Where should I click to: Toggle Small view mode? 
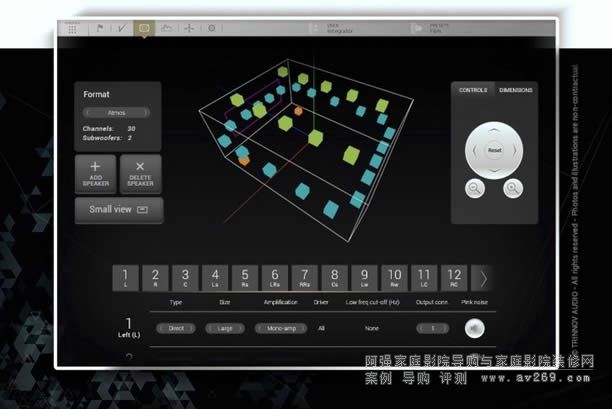click(x=118, y=210)
